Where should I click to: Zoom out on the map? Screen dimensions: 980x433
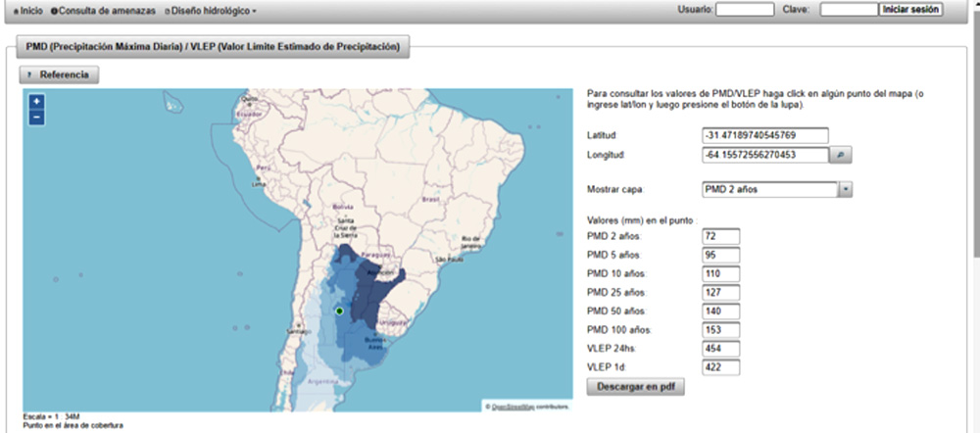pyautogui.click(x=36, y=118)
